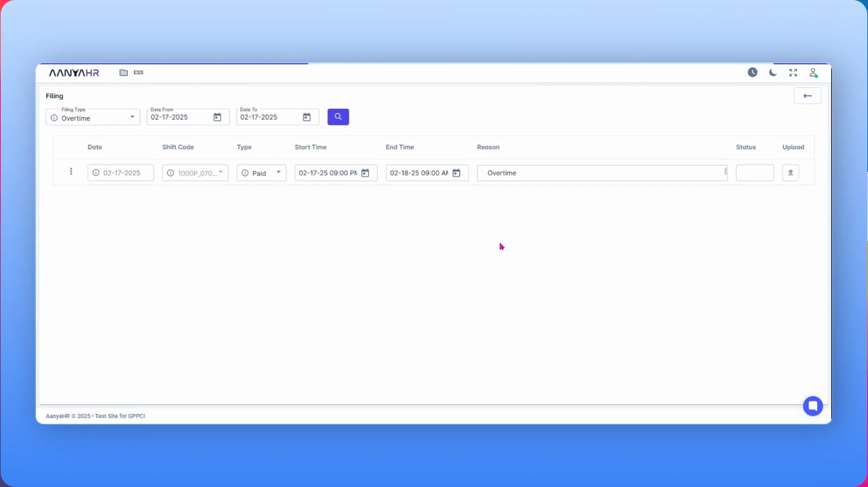
Task: Open the clock icon in header
Action: pyautogui.click(x=752, y=72)
